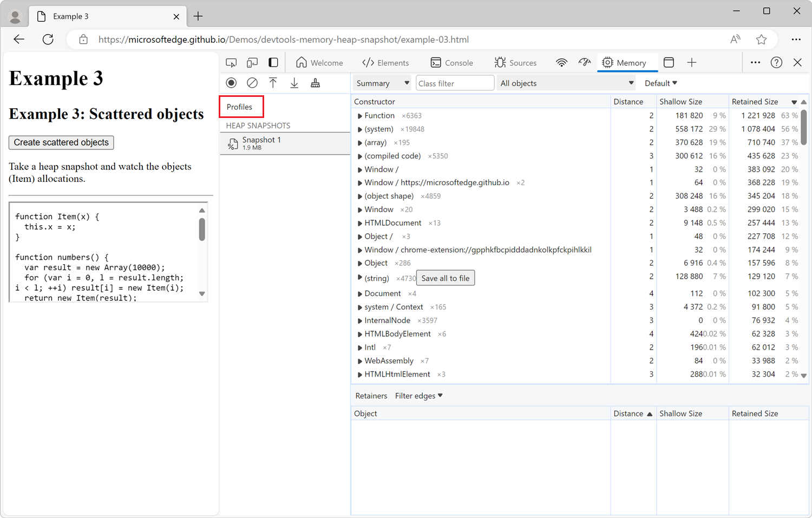Open the All objects filter dropdown
812x518 pixels.
point(566,83)
